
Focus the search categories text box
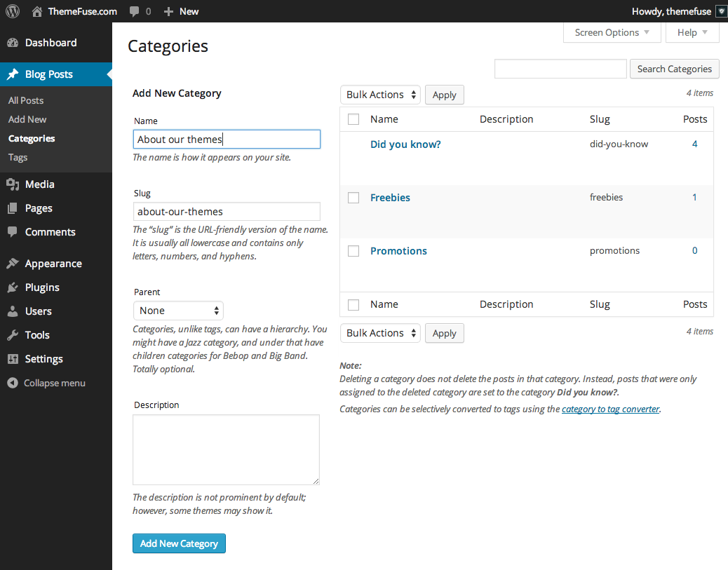(x=560, y=69)
